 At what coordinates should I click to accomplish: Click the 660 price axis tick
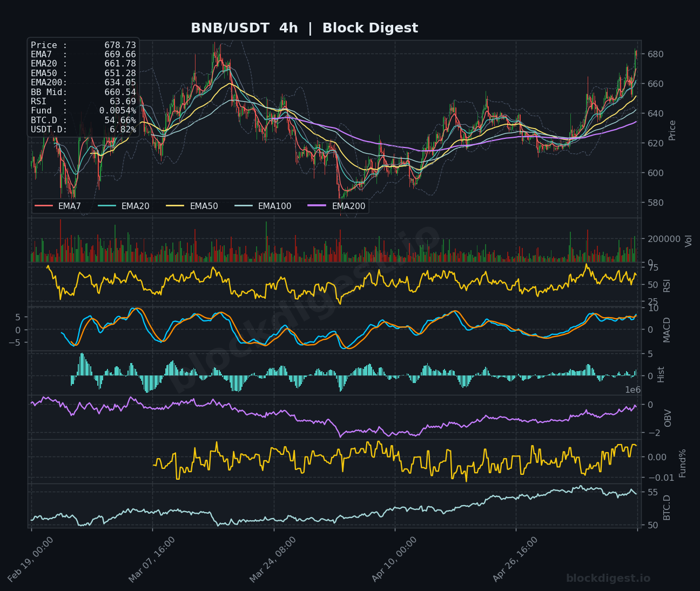tap(655, 84)
